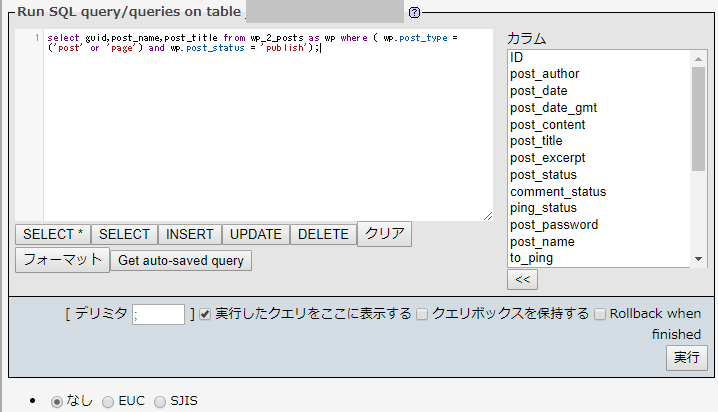Select the なし encoding radio button

point(57,401)
